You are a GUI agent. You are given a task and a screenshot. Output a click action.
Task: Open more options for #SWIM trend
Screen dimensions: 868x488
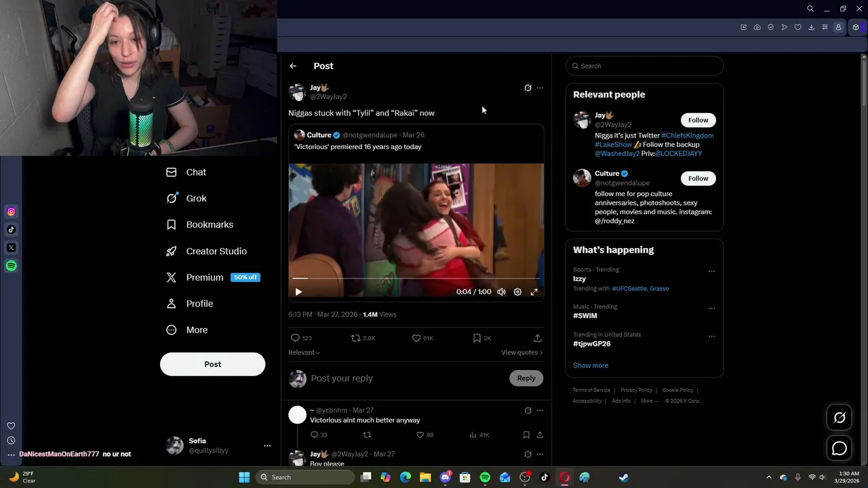(x=711, y=308)
